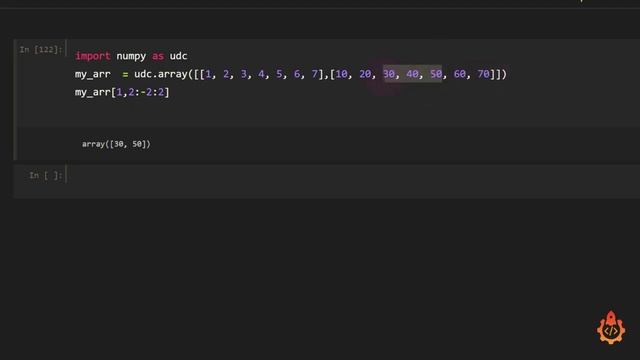This screenshot has height=360, width=640.
Task: Click the number 10 in the second row list
Action: (341, 74)
